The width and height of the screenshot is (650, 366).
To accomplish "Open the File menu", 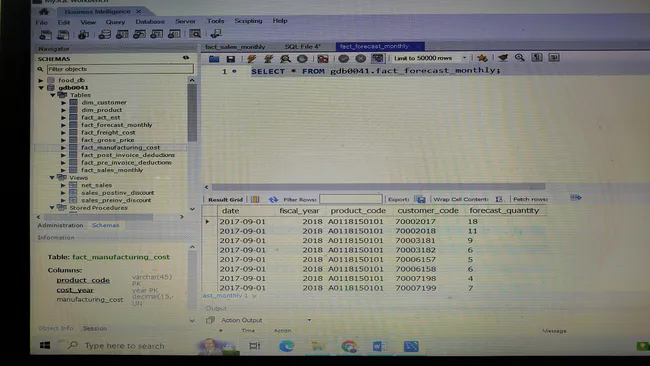I will pyautogui.click(x=41, y=22).
